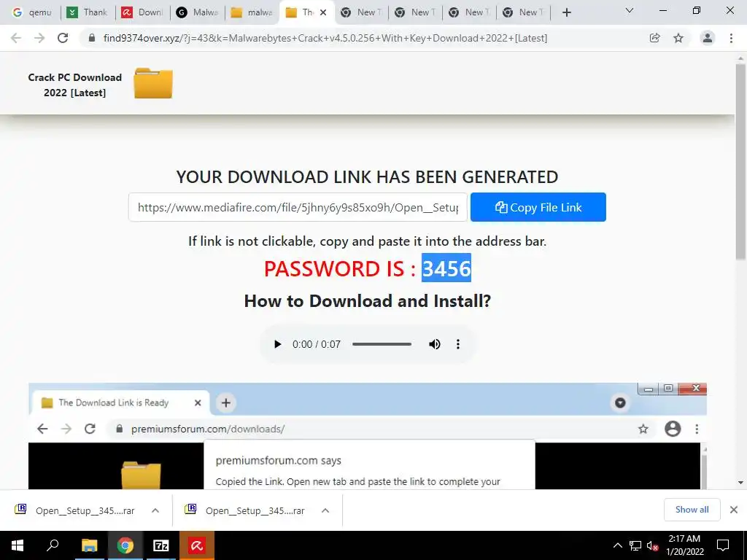Seek on audio progress slider
The height and width of the screenshot is (560, 747).
click(382, 344)
